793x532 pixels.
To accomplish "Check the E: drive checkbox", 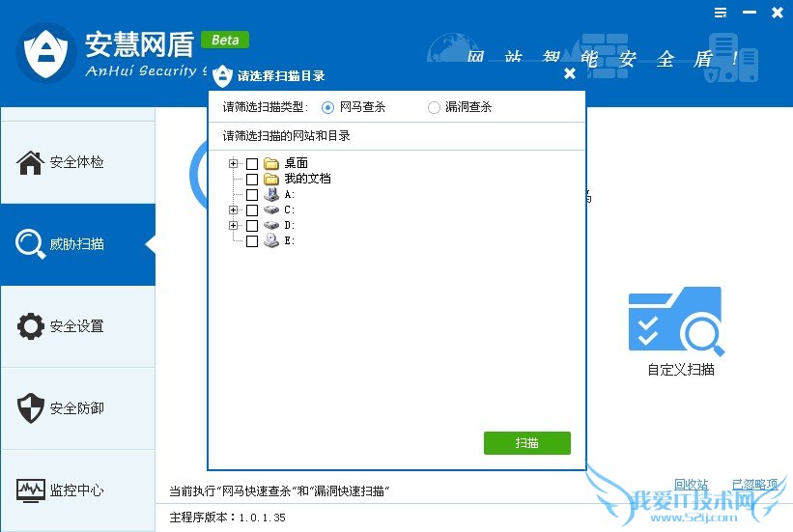I will (252, 240).
